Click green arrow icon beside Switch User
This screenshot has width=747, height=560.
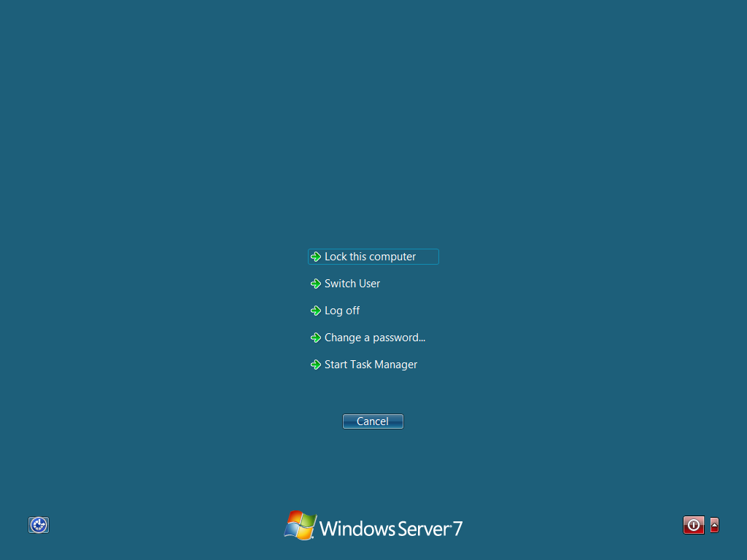(x=315, y=284)
